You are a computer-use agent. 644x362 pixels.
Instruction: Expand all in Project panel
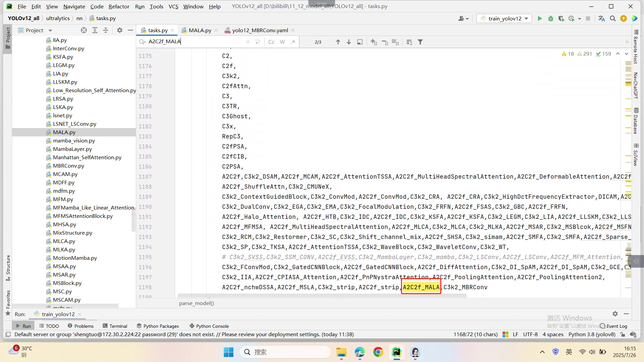[95, 30]
